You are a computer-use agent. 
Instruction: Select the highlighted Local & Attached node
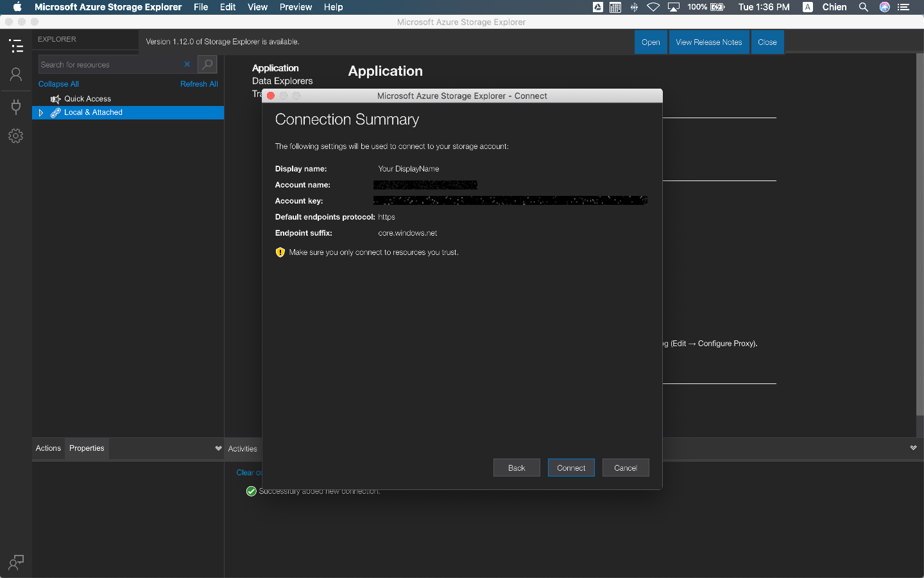[92, 112]
